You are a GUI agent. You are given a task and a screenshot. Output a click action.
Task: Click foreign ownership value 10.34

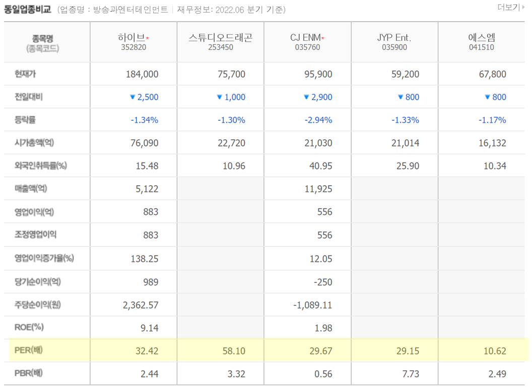[x=495, y=166]
